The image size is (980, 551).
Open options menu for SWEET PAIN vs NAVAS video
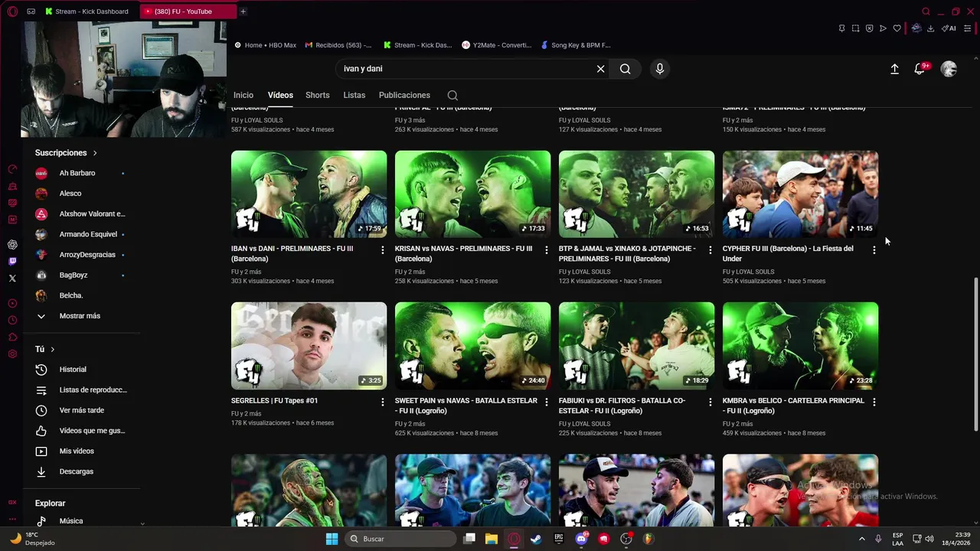coord(547,402)
